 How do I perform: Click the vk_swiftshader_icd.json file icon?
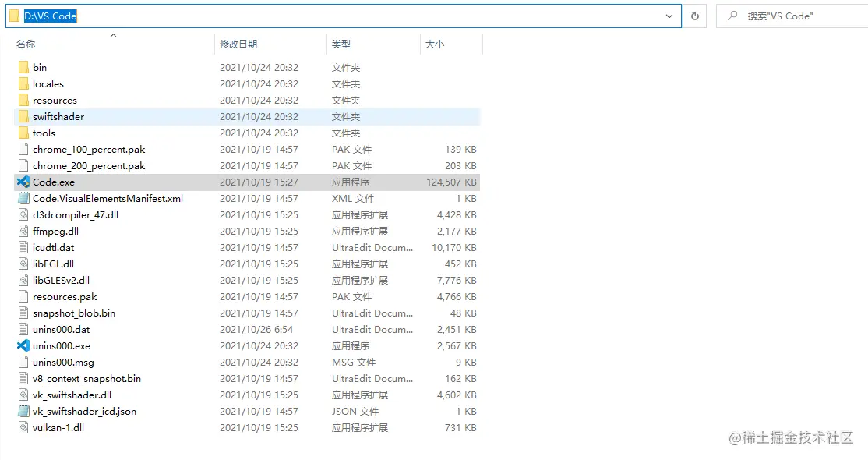[23, 411]
